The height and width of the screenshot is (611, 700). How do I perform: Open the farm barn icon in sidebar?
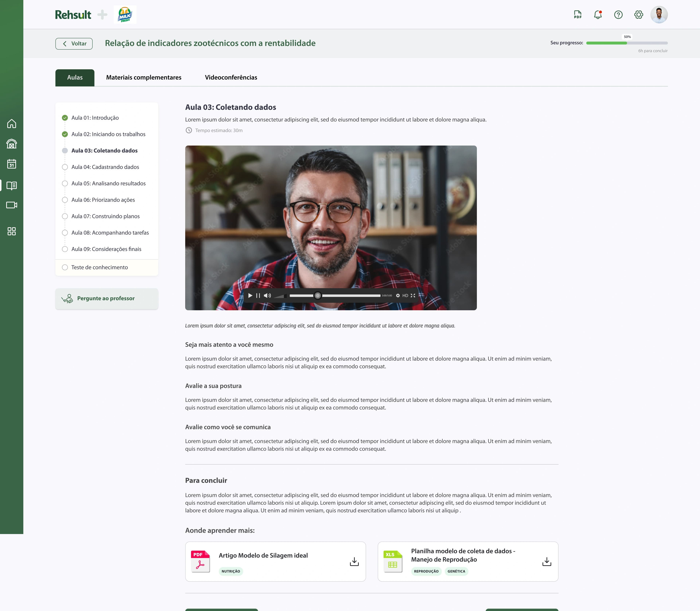(12, 144)
